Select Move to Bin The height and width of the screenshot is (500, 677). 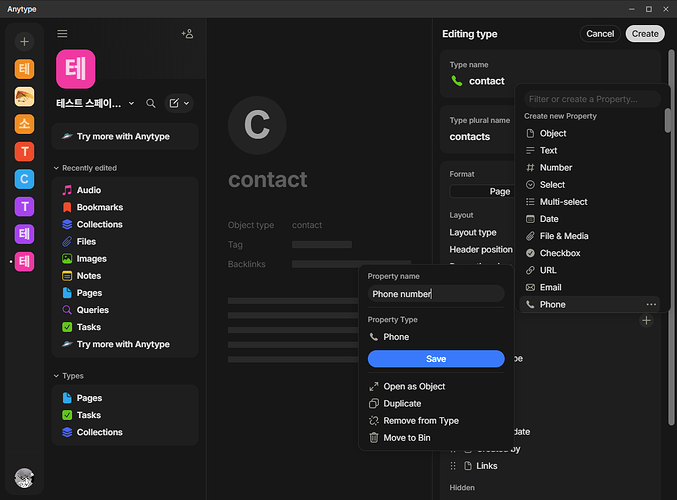(x=436, y=438)
